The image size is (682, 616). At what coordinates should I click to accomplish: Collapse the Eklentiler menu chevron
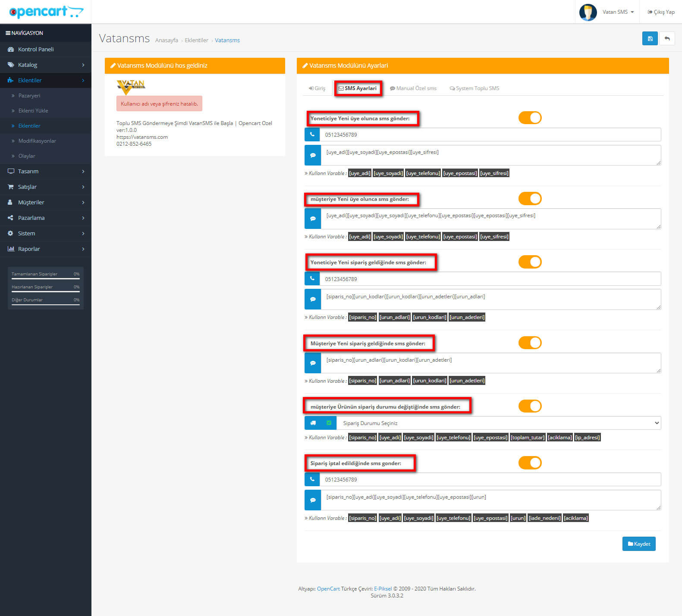[83, 80]
